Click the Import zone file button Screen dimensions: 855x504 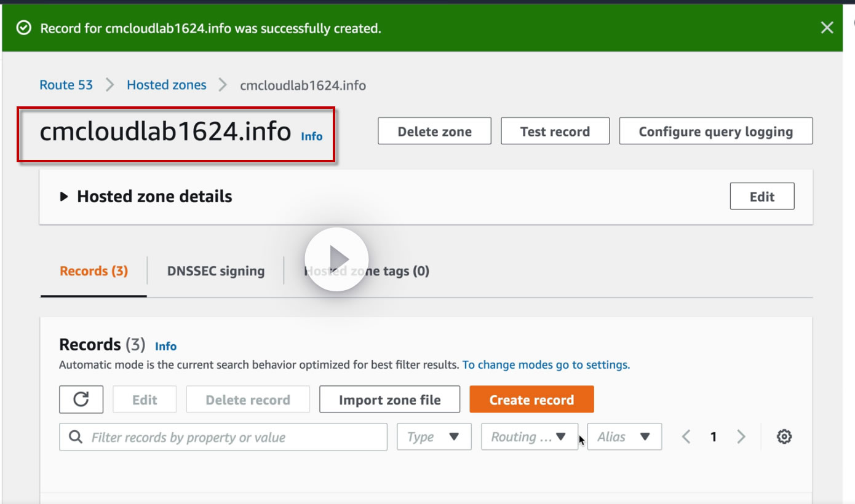pyautogui.click(x=390, y=400)
